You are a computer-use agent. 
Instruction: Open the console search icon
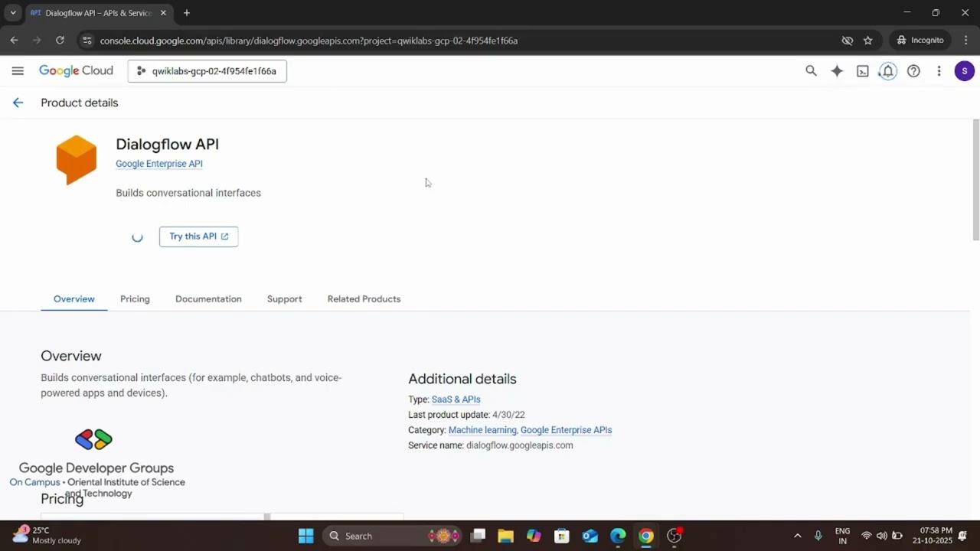click(x=811, y=71)
